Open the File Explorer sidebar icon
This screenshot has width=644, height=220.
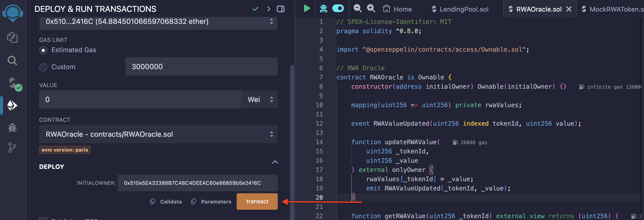point(12,38)
